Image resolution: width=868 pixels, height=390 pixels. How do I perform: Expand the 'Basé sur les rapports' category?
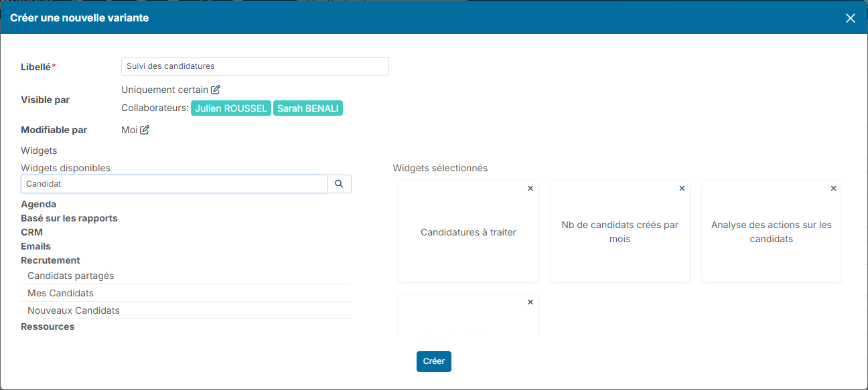[x=69, y=218]
